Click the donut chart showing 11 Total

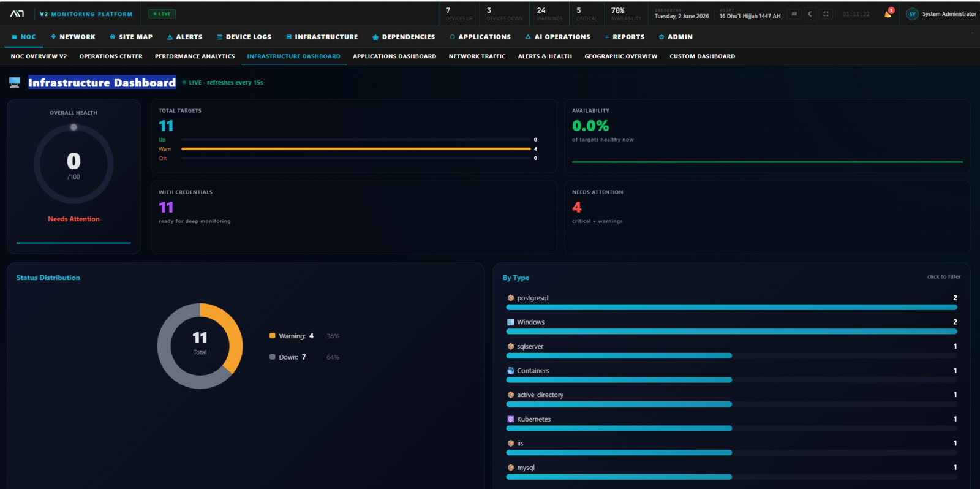(x=200, y=346)
